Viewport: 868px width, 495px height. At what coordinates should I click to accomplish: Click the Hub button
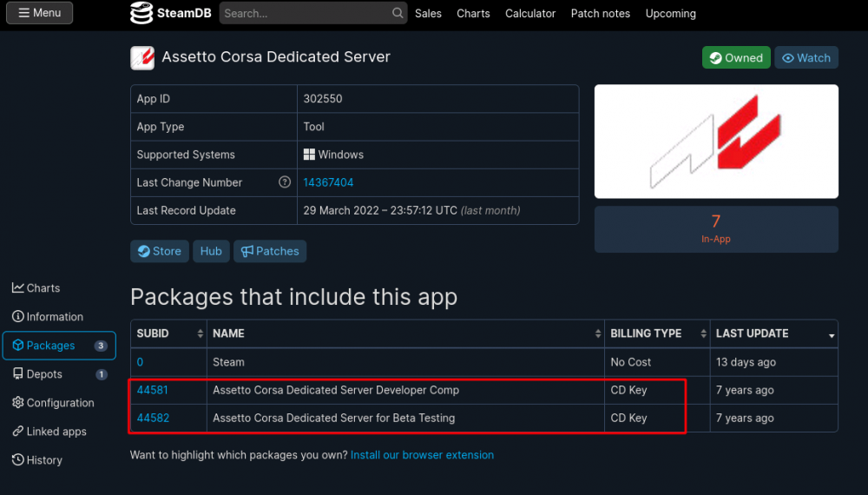211,251
